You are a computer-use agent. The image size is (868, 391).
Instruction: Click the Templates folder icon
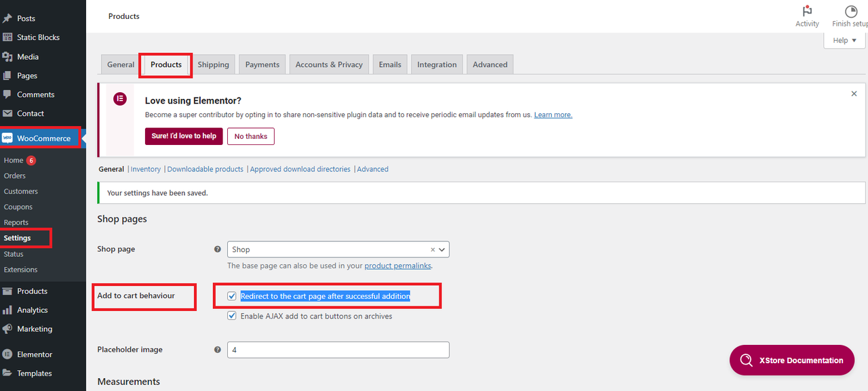pos(7,373)
